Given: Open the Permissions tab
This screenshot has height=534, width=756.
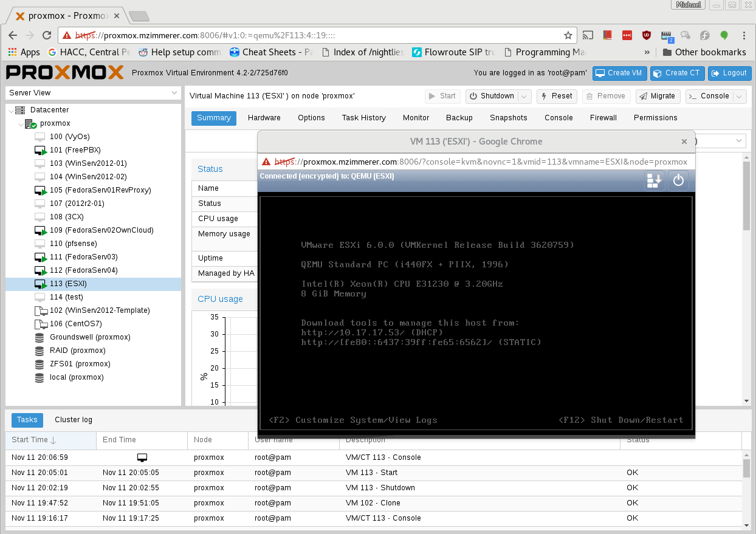Looking at the screenshot, I should (x=655, y=118).
